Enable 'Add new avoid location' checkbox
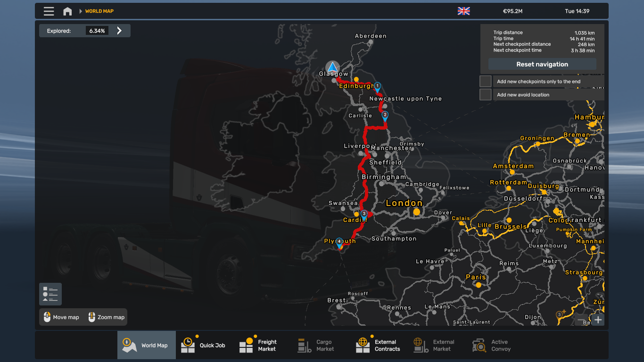 [x=486, y=95]
